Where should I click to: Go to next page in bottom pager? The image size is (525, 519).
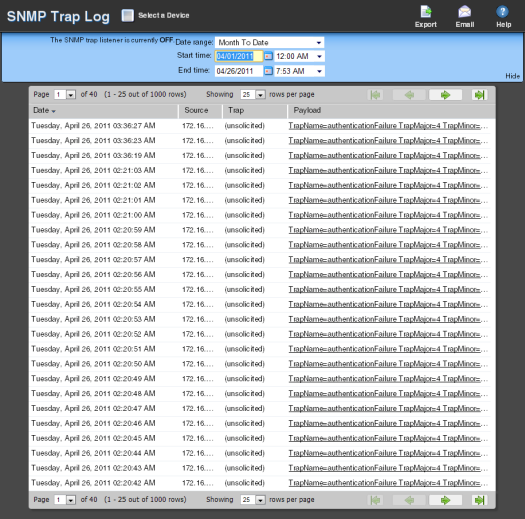click(445, 500)
